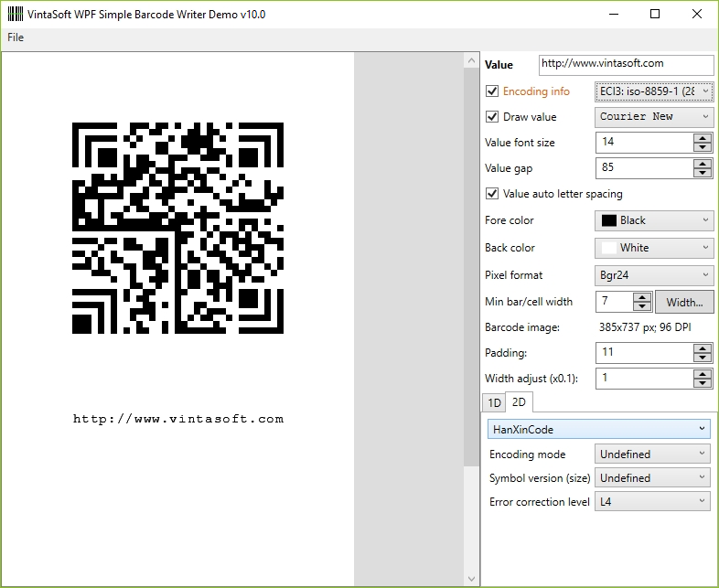Click the barcode caption http://www.vintasoft.com
The height and width of the screenshot is (588, 719).
click(x=178, y=419)
